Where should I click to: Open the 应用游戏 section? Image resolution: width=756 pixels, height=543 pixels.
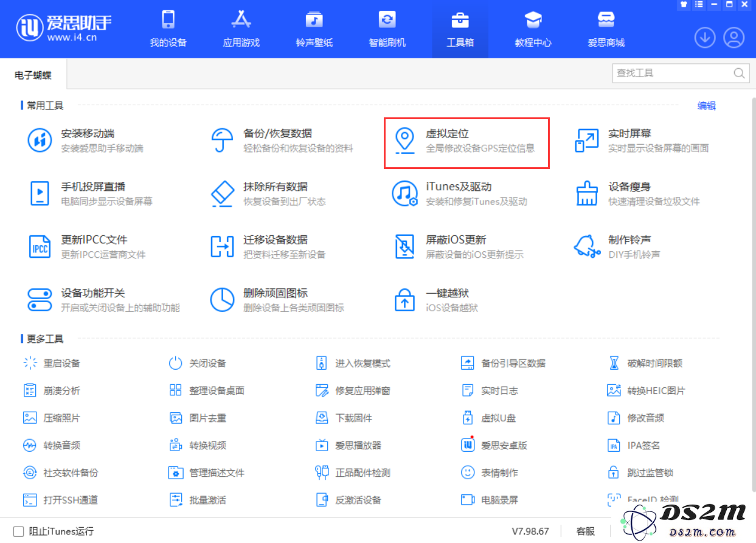pos(241,29)
